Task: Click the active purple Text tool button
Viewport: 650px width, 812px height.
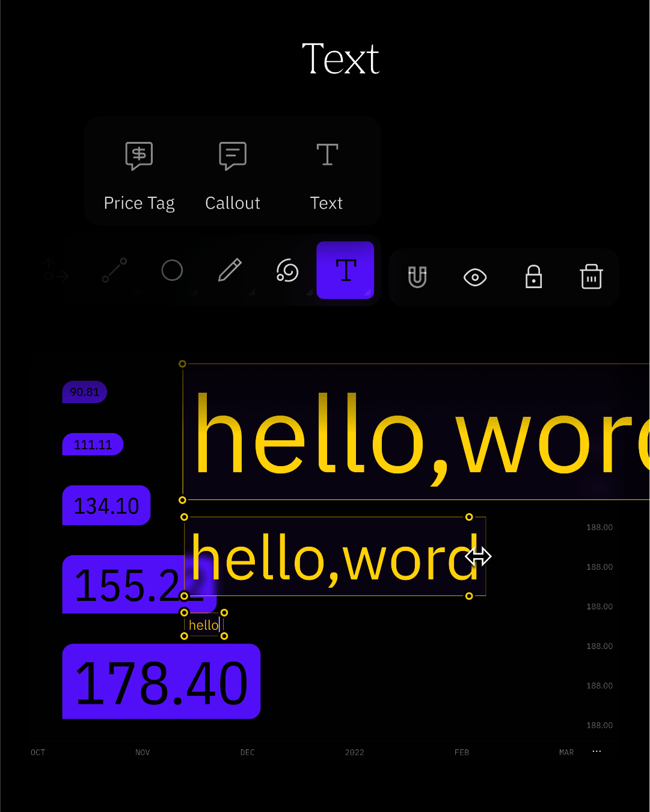Action: (345, 270)
